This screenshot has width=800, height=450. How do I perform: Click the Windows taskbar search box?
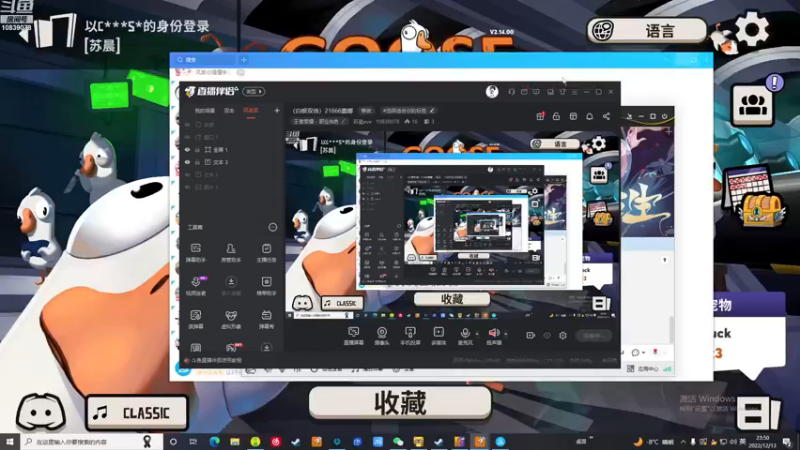[91, 441]
